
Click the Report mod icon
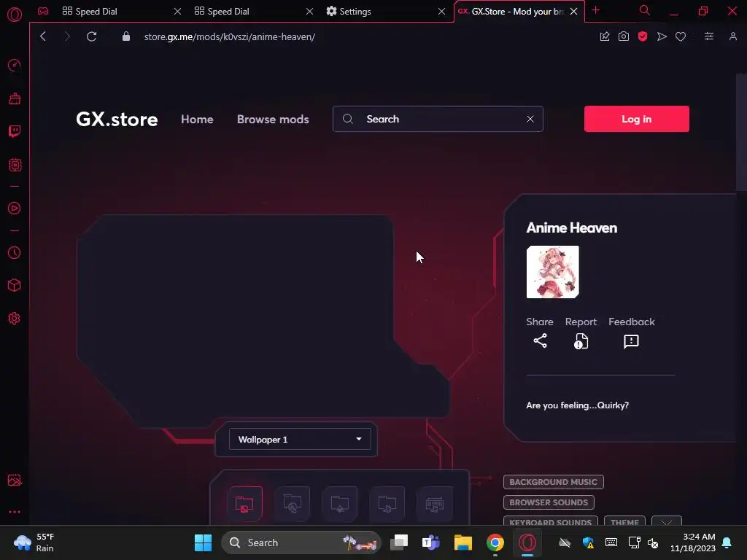pyautogui.click(x=581, y=341)
